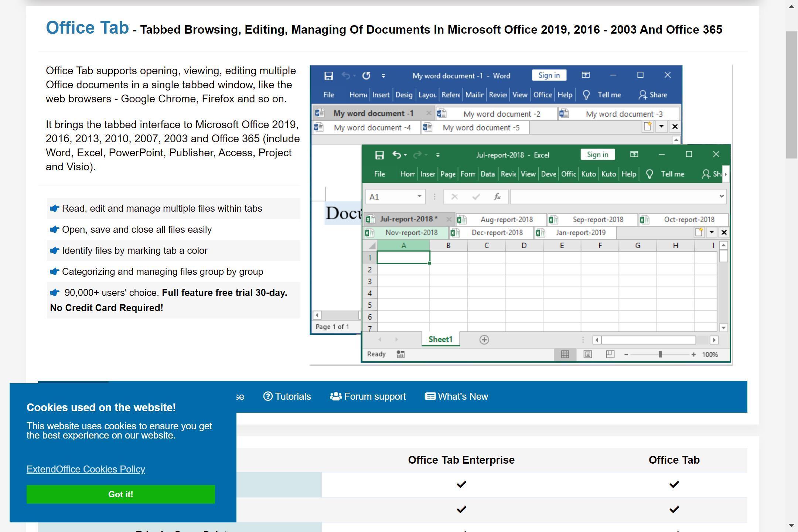
Task: Open tab list dropdown in Excel tab bar
Action: tap(712, 232)
